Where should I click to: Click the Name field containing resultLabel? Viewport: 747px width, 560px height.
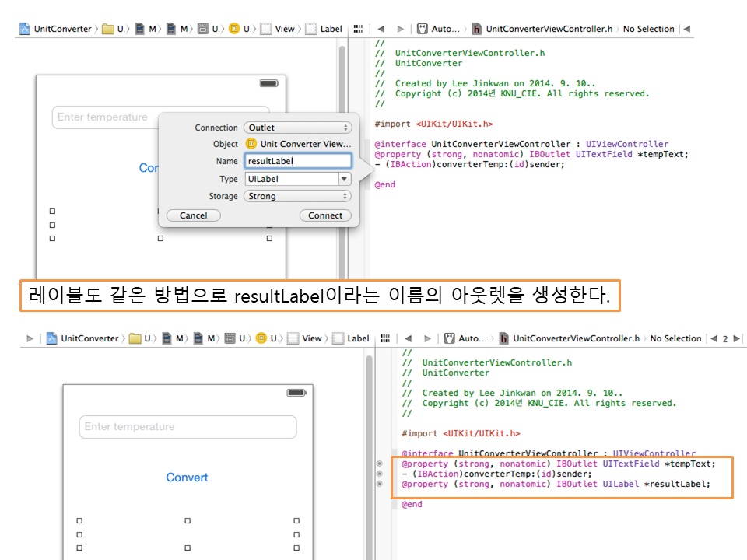[x=297, y=161]
